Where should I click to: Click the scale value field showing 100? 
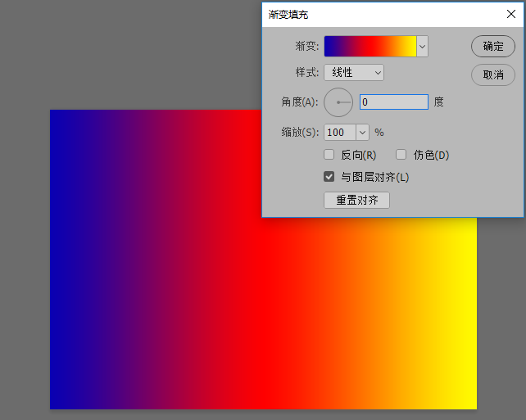point(339,132)
